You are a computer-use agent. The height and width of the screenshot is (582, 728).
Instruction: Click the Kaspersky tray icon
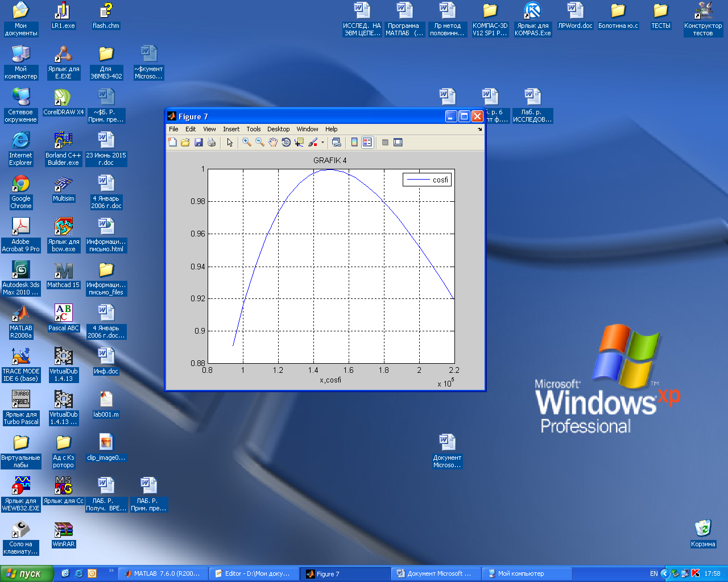[695, 573]
